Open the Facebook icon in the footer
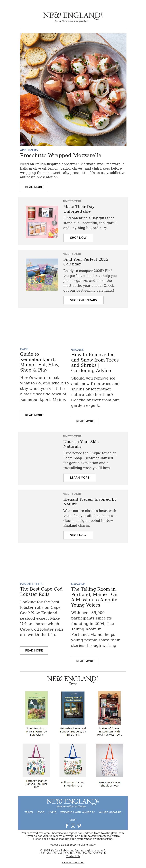 67,826
